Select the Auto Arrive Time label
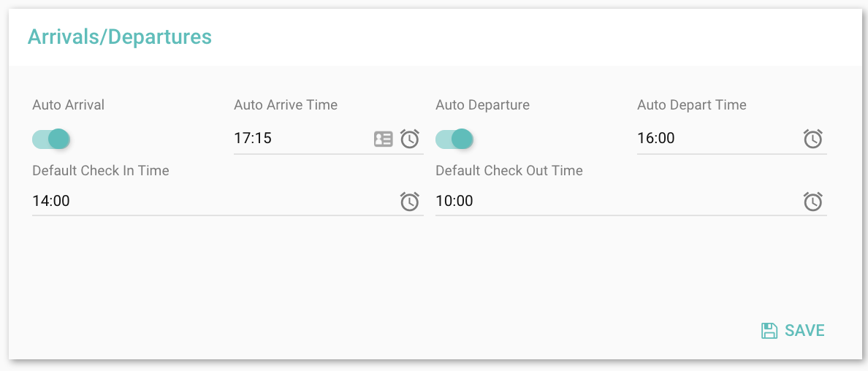The image size is (868, 371). pos(286,105)
